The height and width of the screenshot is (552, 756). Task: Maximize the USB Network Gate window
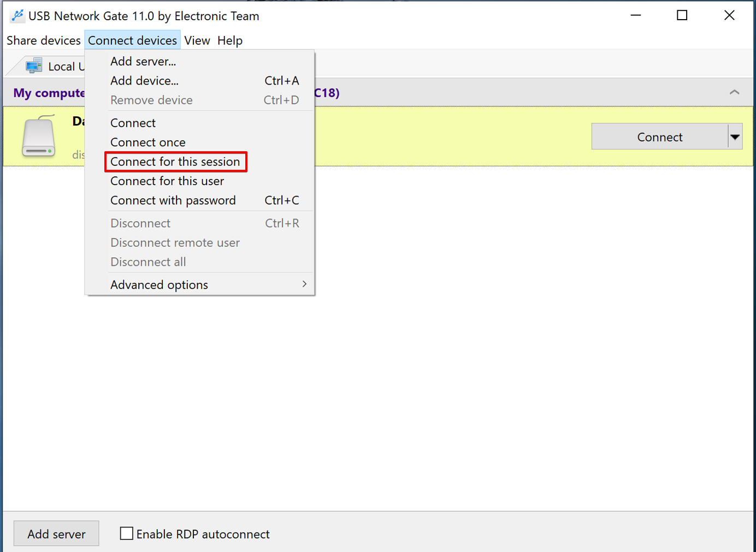coord(682,15)
